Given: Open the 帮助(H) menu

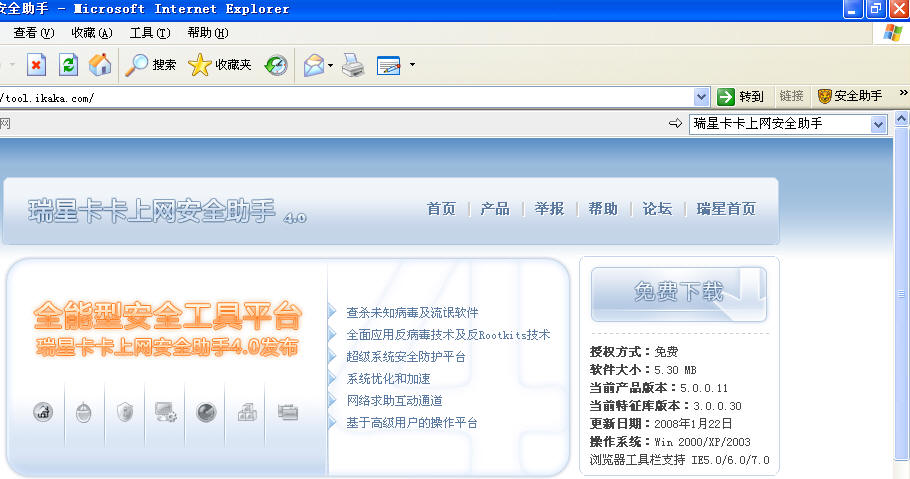Looking at the screenshot, I should pos(207,33).
